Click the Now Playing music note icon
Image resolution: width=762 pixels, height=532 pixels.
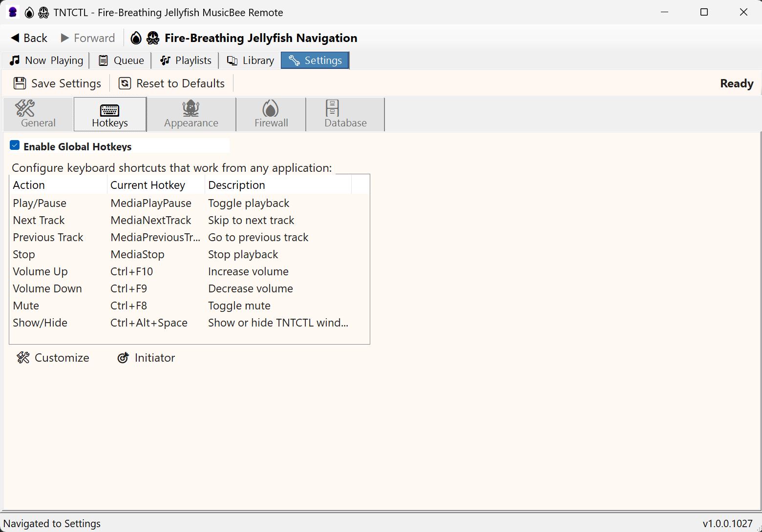click(x=14, y=60)
